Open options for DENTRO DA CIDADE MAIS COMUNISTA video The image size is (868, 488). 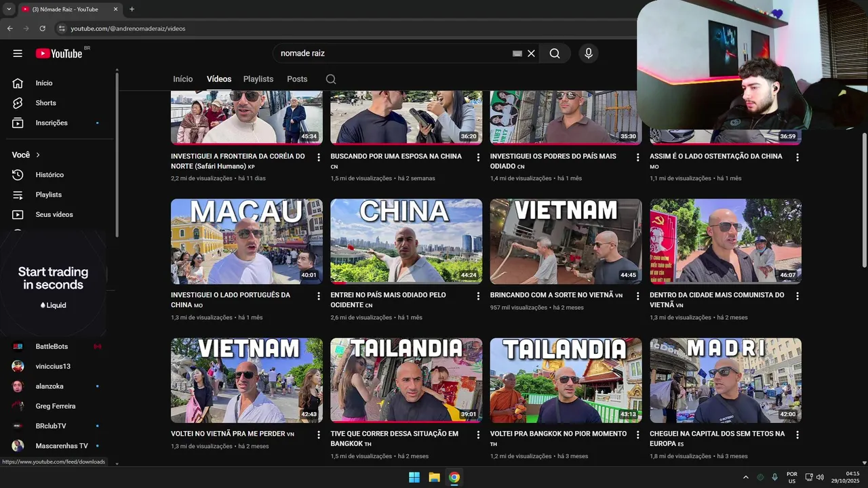797,296
